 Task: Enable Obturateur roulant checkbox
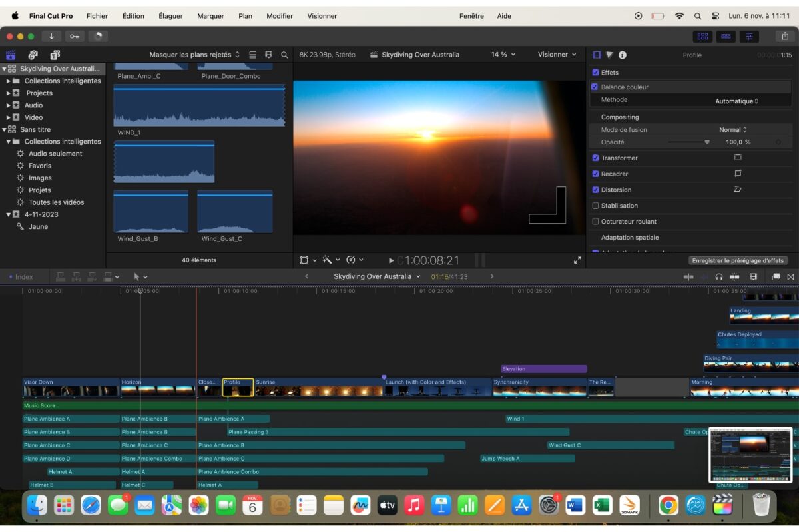pos(595,222)
